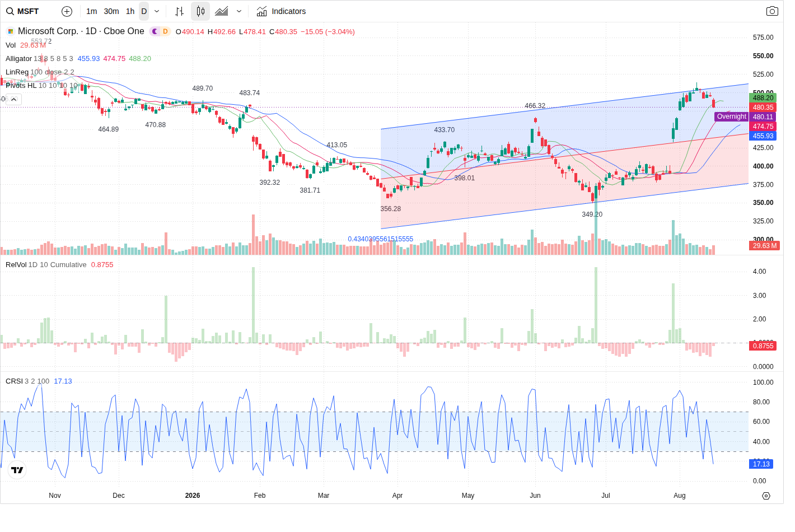Screen dimensions: 795x532
Task: Open the Indicators dialog
Action: (281, 11)
